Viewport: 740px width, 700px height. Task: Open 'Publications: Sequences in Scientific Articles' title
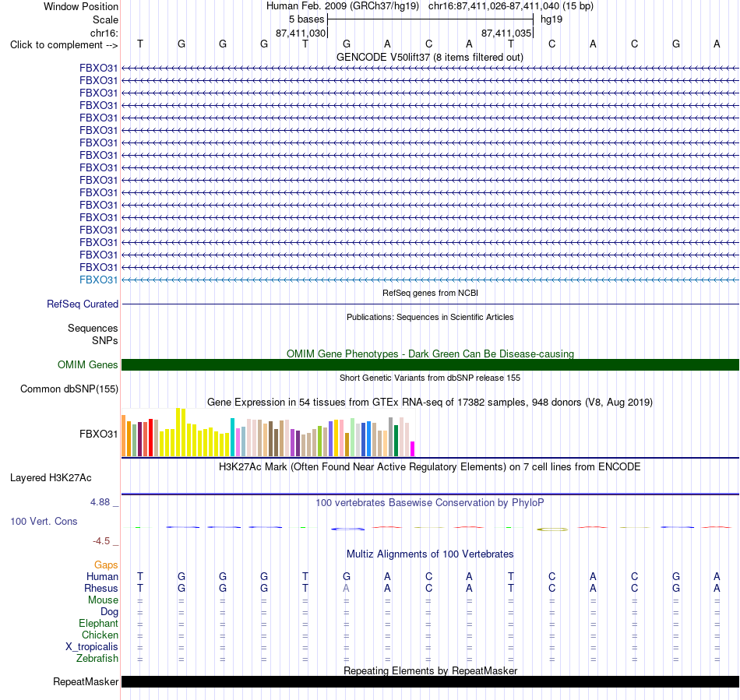pyautogui.click(x=430, y=317)
